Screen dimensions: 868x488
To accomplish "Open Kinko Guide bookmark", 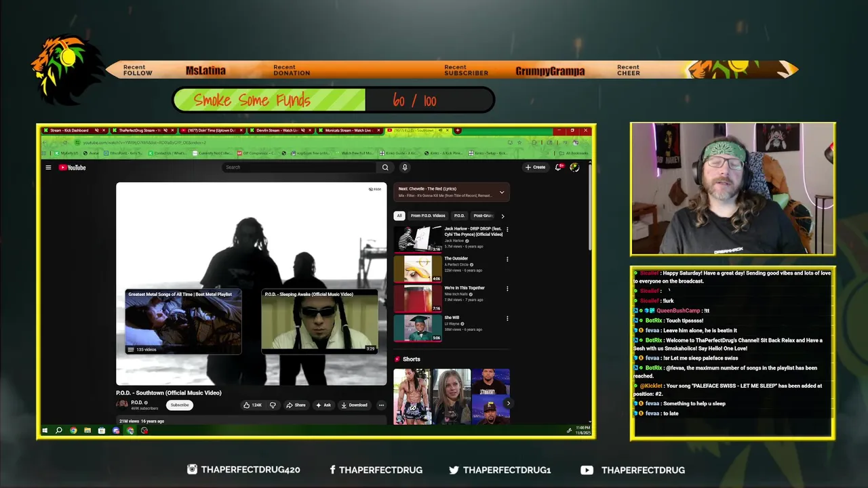I will coord(399,153).
